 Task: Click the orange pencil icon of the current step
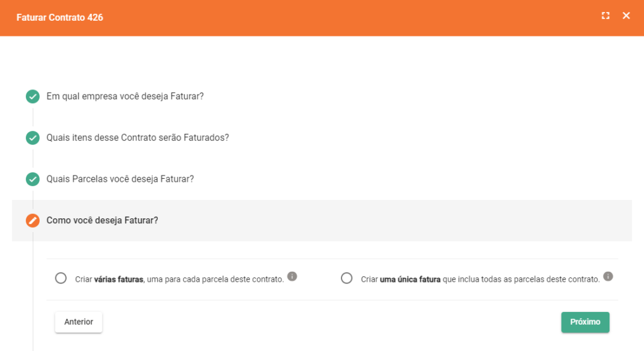[x=33, y=221]
